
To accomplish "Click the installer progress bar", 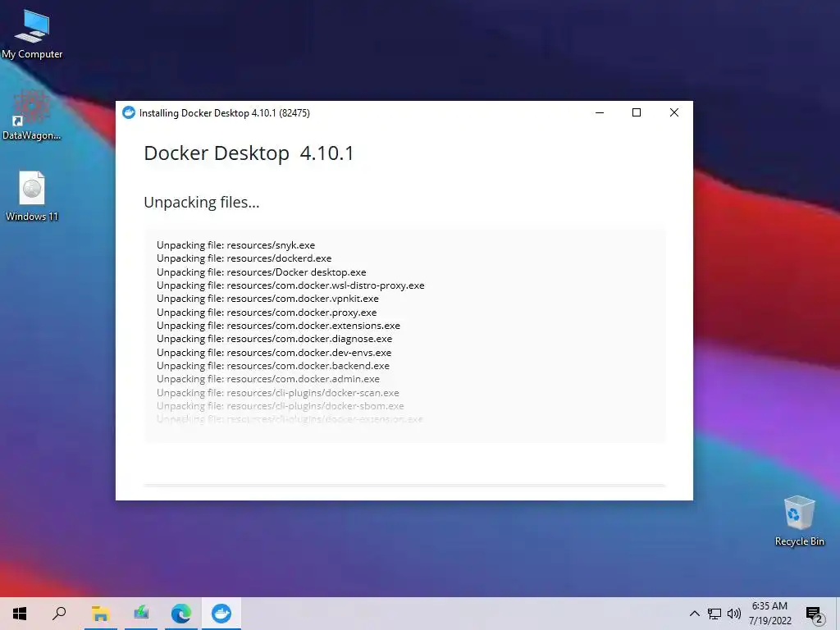I will [404, 486].
